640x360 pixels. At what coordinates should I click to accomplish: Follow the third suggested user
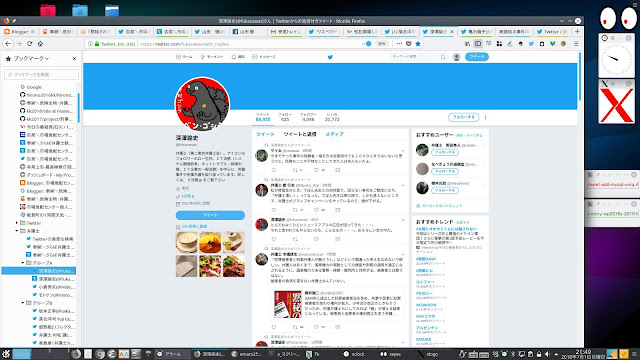444,191
